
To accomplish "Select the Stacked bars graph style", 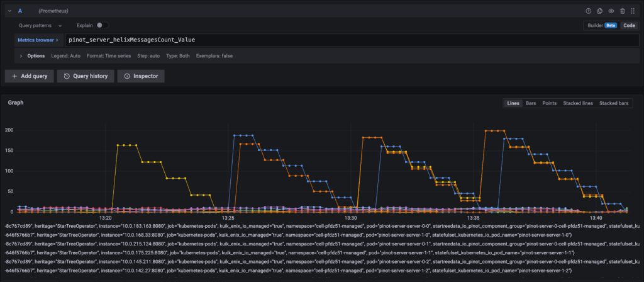I will coord(614,103).
